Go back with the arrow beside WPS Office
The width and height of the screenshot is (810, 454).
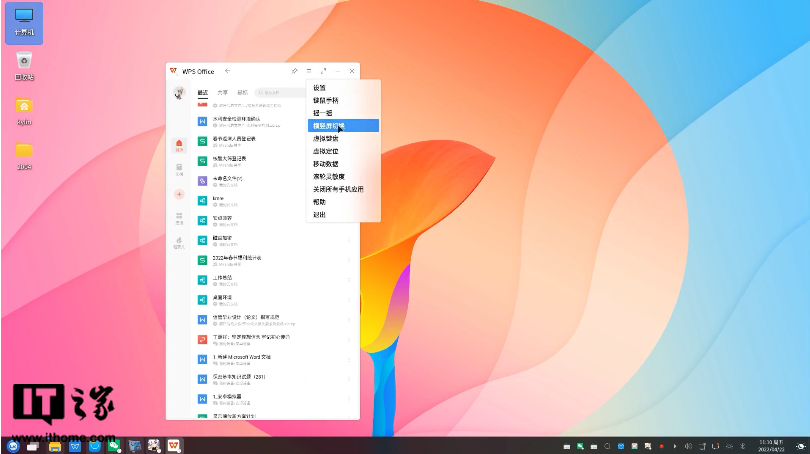pyautogui.click(x=227, y=71)
